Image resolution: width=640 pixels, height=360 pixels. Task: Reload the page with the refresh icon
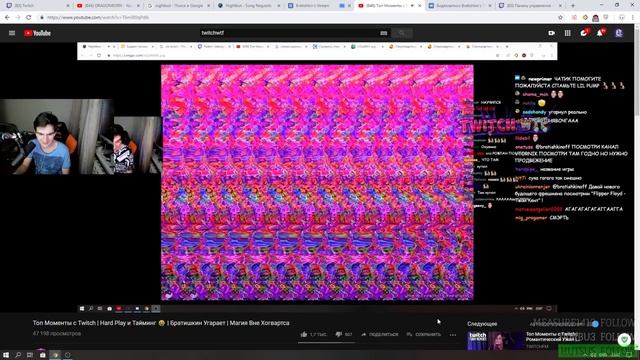point(29,18)
